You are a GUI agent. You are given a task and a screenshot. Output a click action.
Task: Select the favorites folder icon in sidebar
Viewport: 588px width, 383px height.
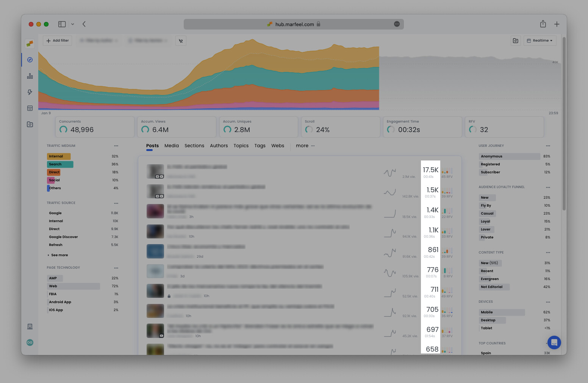30,124
